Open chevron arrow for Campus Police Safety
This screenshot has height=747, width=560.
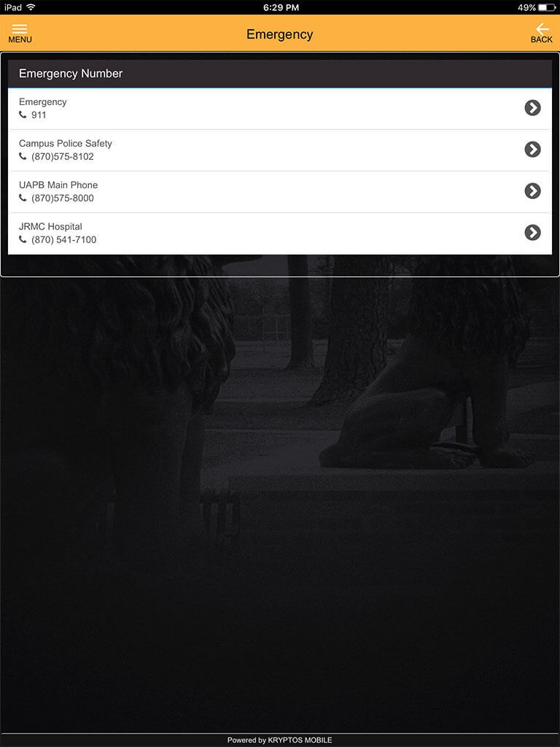click(x=532, y=149)
